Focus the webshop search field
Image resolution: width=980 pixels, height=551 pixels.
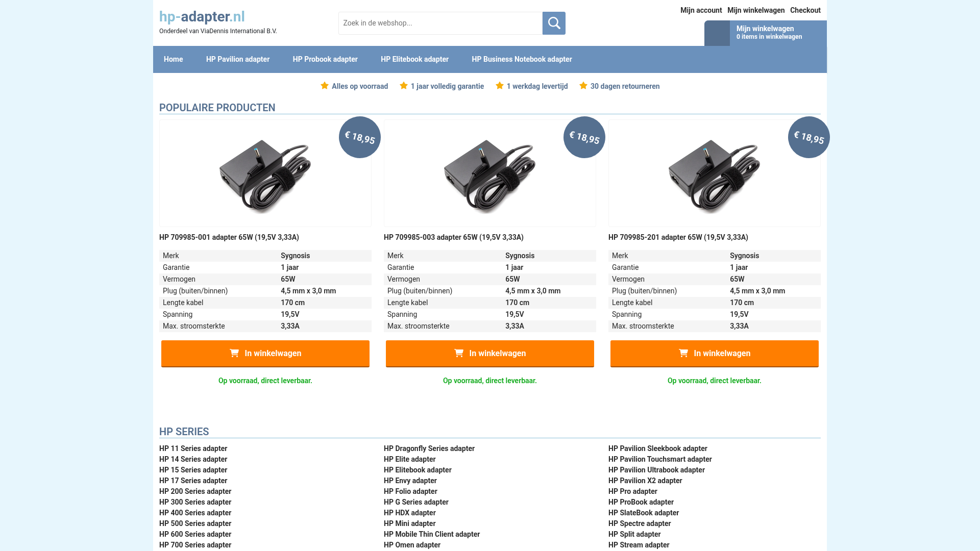pyautogui.click(x=440, y=23)
